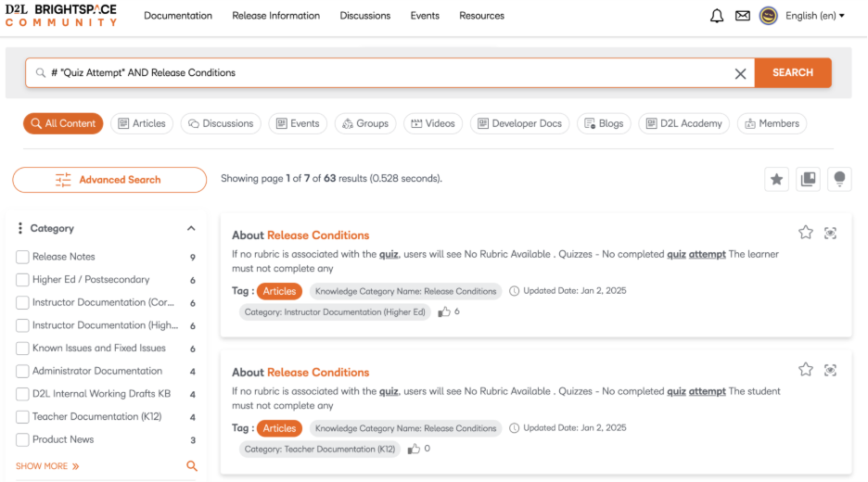Screen dimensions: 868x482
Task: Open Advanced Search
Action: tap(109, 180)
